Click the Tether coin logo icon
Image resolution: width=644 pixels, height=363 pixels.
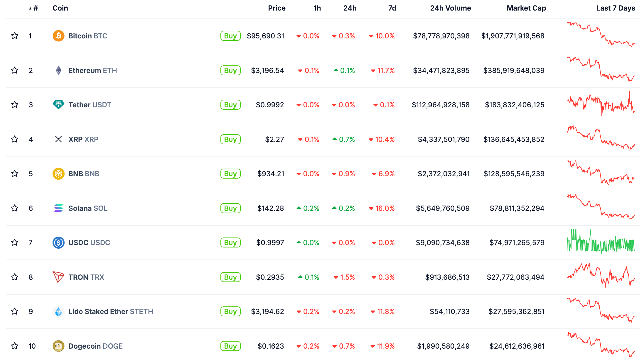click(x=58, y=105)
